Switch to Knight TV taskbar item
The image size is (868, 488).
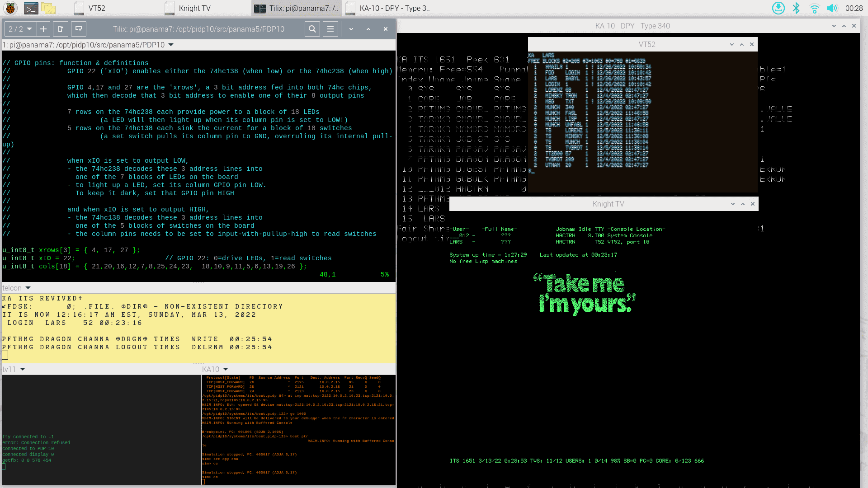tap(206, 8)
